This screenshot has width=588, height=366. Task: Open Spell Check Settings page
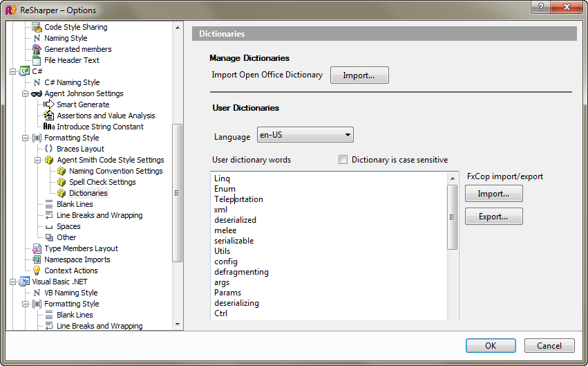pyautogui.click(x=102, y=182)
